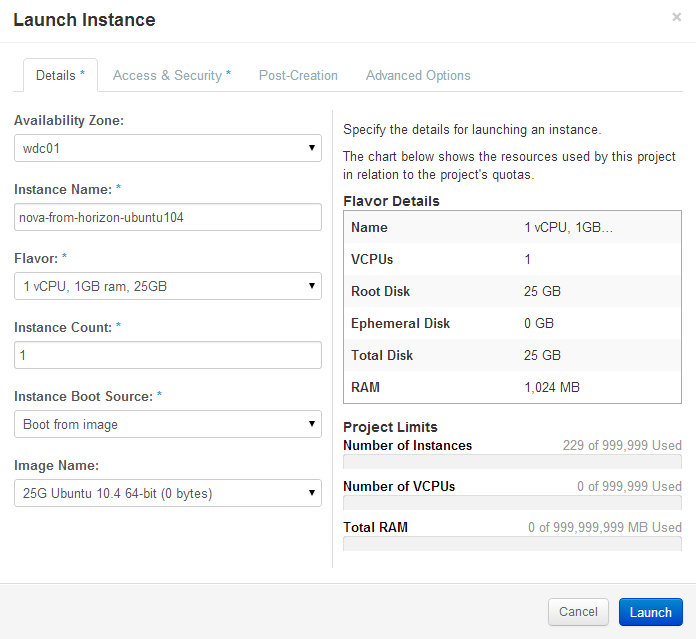Click the '0 of 999,999 Used' VCPUs text
The width and height of the screenshot is (696, 639).
629,486
